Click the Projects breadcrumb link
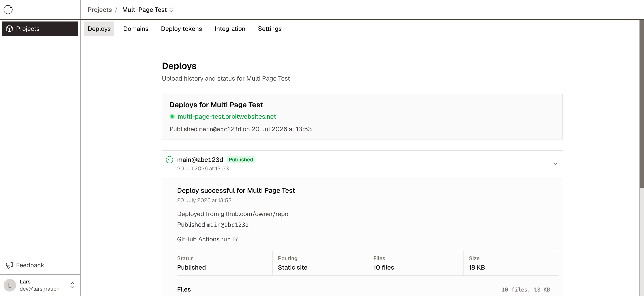The height and width of the screenshot is (296, 644). click(100, 10)
